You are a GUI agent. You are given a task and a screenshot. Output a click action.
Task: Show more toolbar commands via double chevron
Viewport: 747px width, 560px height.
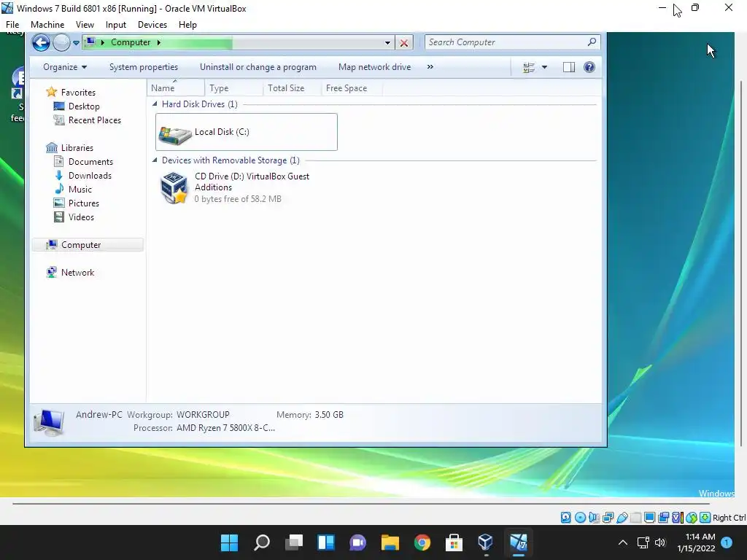point(430,67)
